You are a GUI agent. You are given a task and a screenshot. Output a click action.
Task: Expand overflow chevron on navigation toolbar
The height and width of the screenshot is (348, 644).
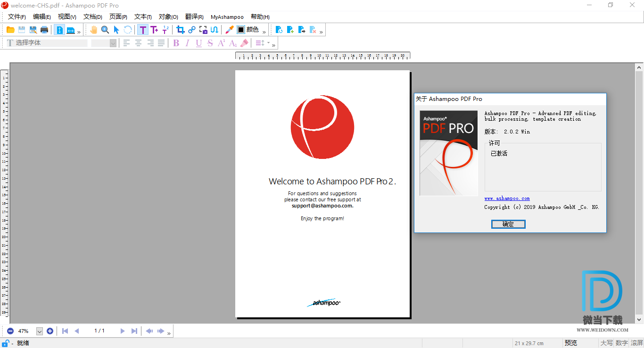(x=169, y=333)
